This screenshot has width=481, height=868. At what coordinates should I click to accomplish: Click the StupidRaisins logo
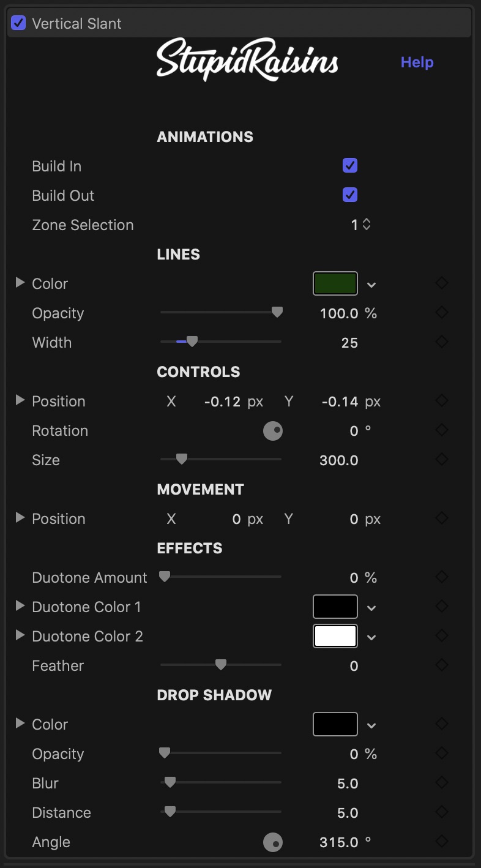247,59
